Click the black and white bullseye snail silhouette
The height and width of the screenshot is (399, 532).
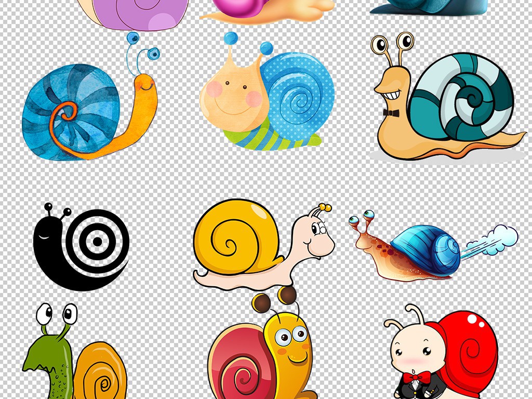click(x=82, y=247)
